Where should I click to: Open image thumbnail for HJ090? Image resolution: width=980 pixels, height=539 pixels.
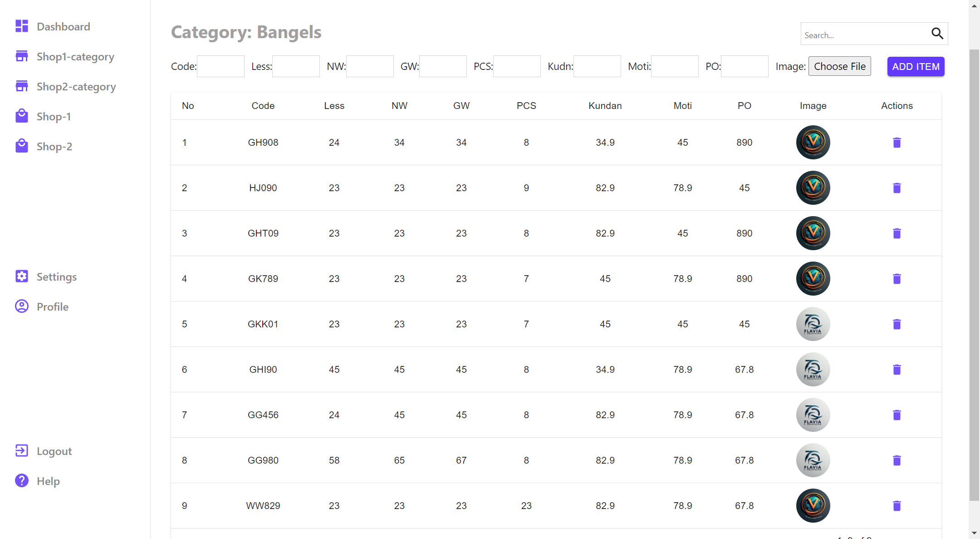pos(813,188)
